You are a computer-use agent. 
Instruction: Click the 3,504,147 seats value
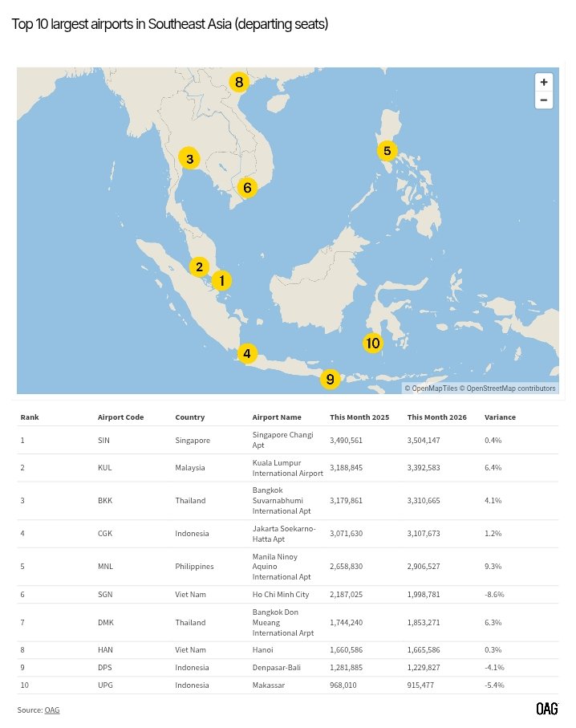424,440
